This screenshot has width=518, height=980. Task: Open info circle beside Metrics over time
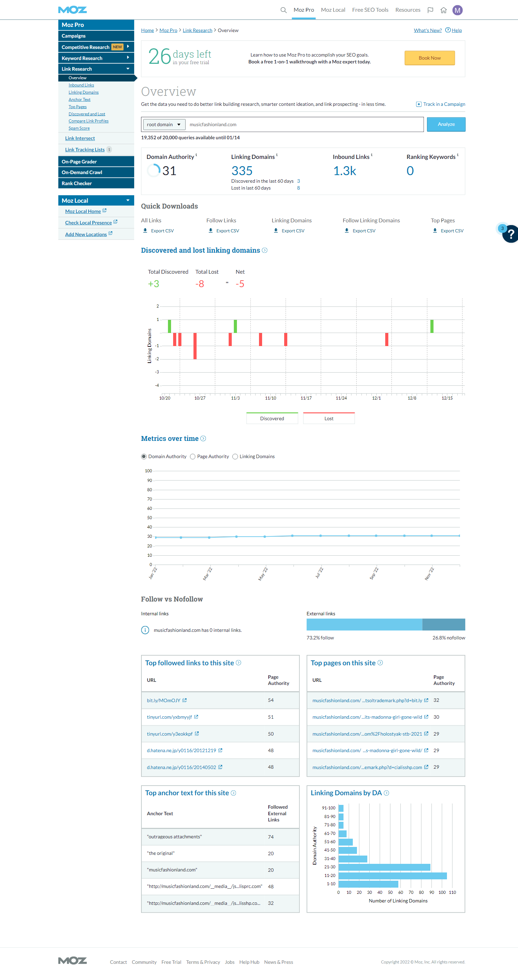203,439
